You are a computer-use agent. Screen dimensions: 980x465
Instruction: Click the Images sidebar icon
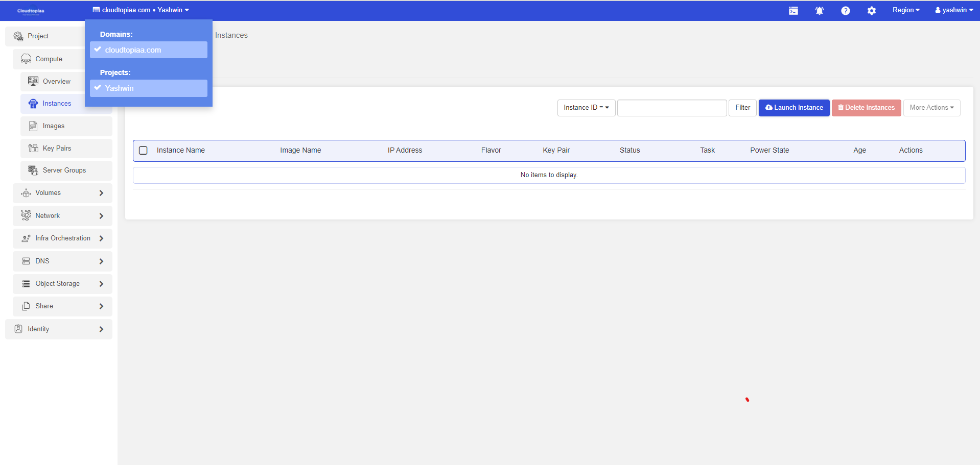[33, 126]
